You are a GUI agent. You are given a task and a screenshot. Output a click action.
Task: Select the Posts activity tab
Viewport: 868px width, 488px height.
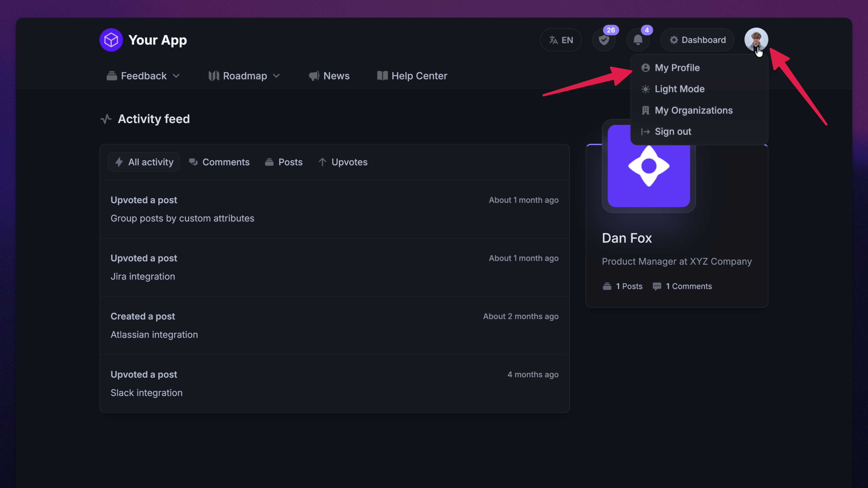pyautogui.click(x=284, y=162)
